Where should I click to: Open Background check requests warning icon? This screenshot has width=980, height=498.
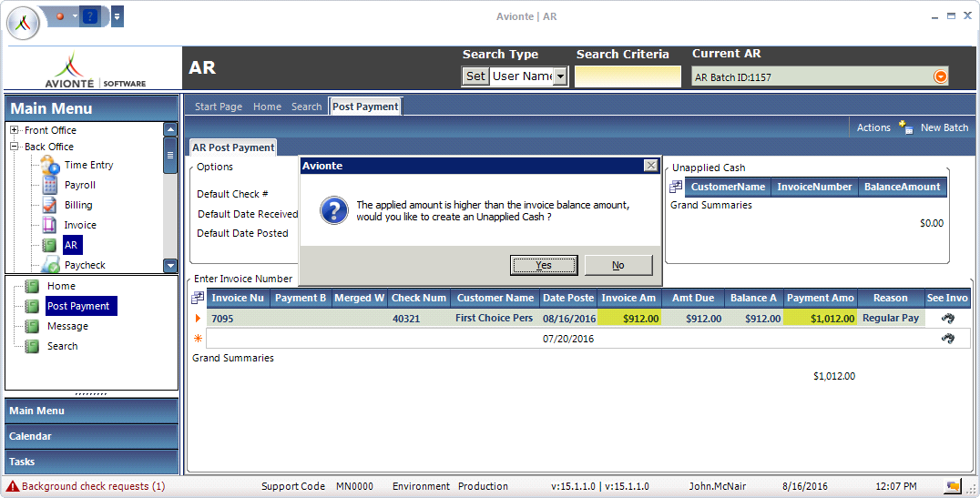coord(13,485)
